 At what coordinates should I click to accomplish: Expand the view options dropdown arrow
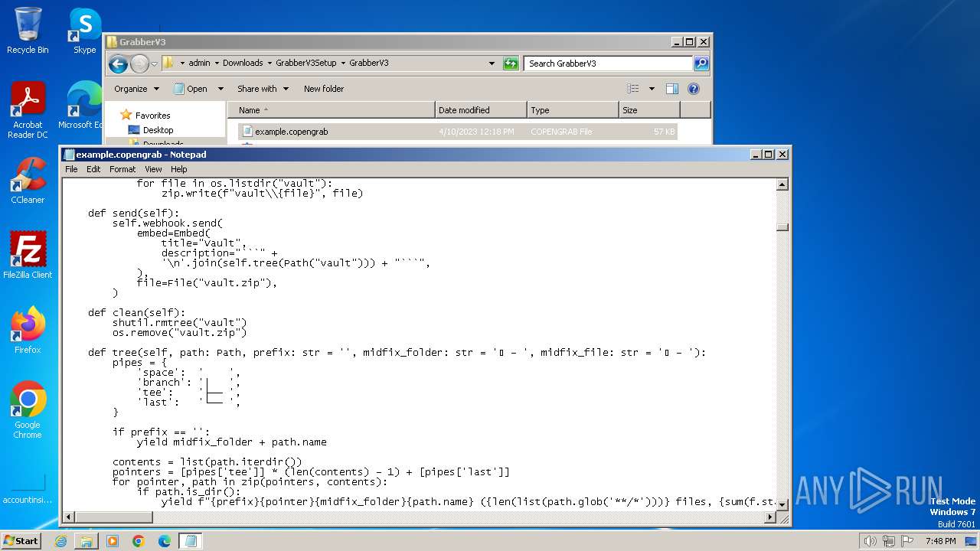652,89
